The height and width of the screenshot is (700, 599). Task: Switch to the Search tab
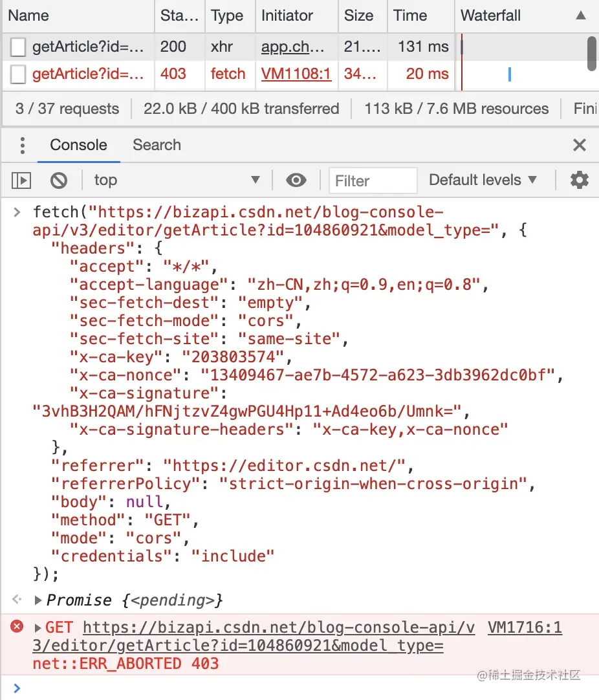click(157, 145)
